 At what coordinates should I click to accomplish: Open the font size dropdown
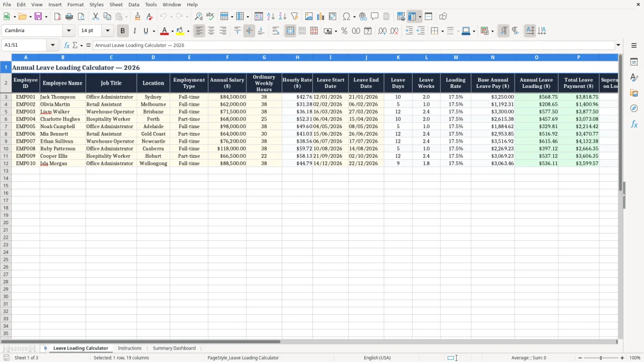point(107,31)
